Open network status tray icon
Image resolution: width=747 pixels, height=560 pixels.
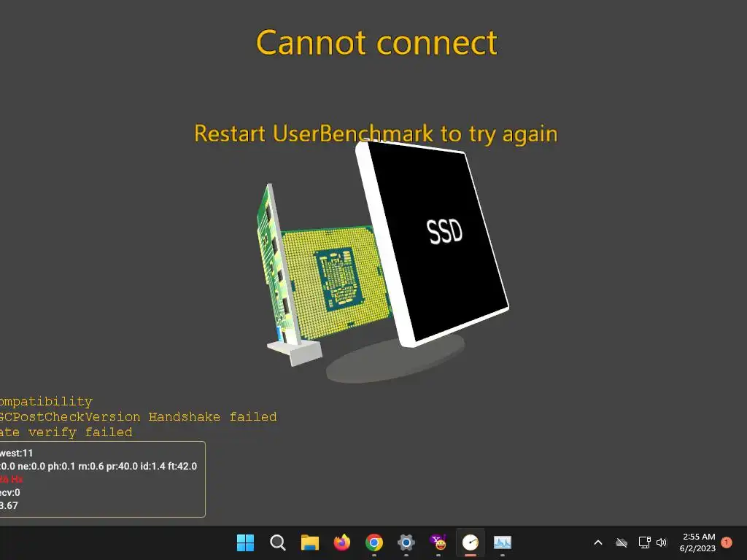[644, 542]
